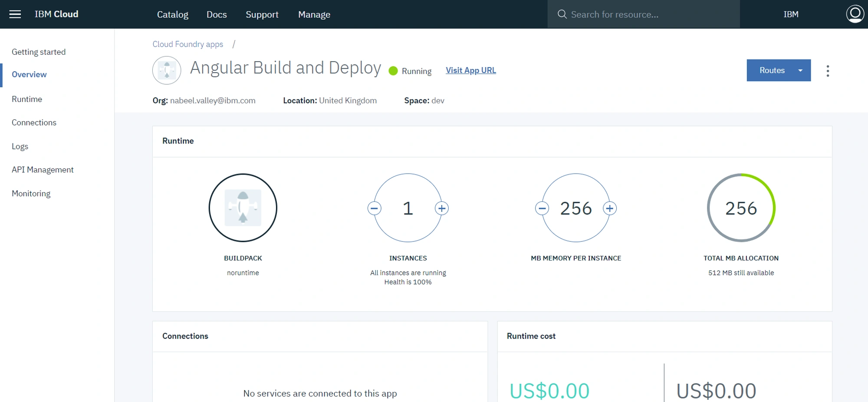Click the Connections card heading
868x402 pixels.
point(185,336)
